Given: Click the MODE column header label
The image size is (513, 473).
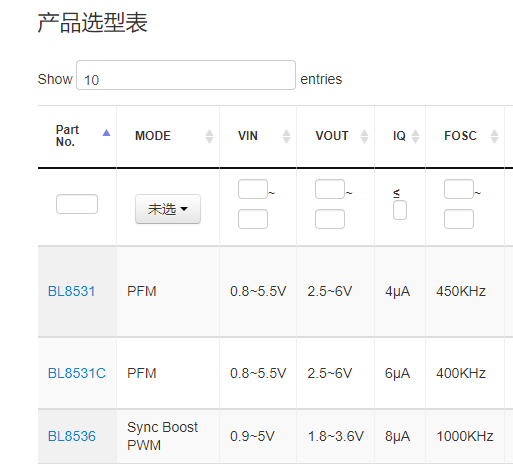Looking at the screenshot, I should tap(153, 136).
